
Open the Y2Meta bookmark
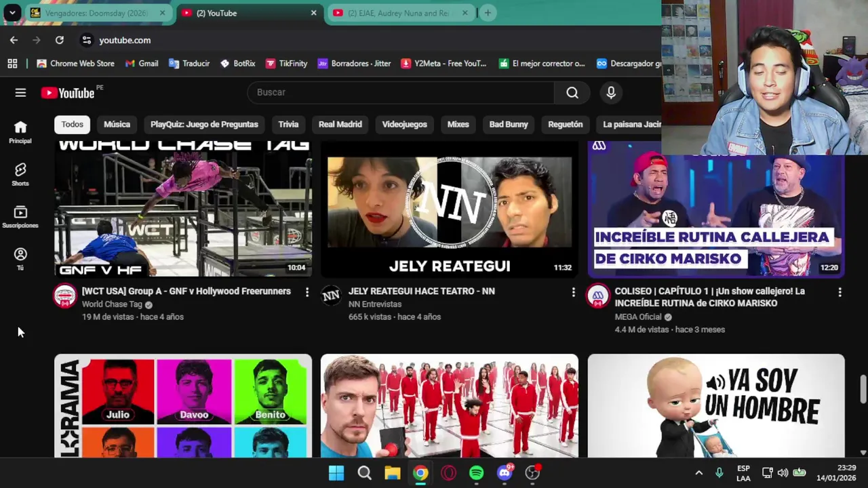point(443,63)
